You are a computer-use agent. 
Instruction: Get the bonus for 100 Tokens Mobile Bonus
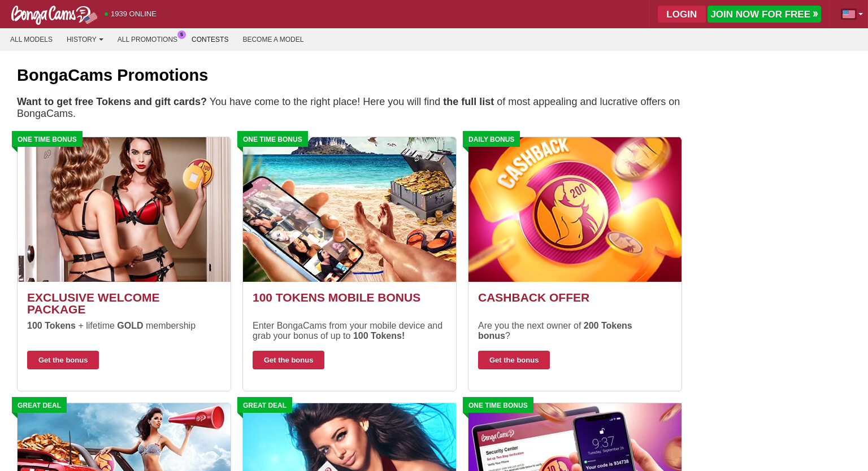click(x=288, y=360)
